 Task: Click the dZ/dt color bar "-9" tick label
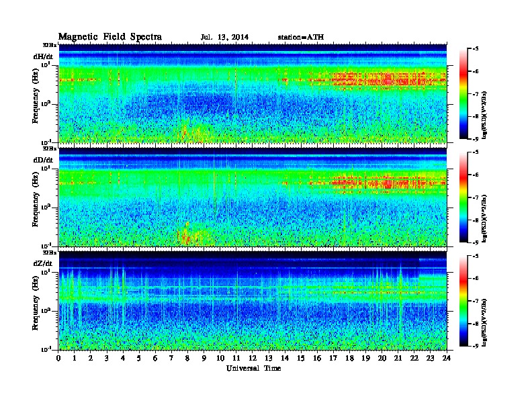(x=476, y=346)
